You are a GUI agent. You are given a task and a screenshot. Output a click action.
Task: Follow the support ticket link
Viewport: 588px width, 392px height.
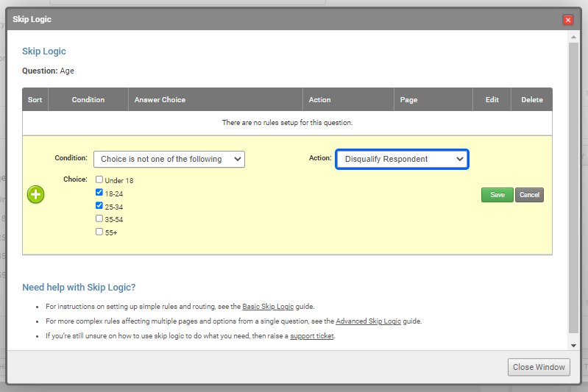click(x=312, y=336)
